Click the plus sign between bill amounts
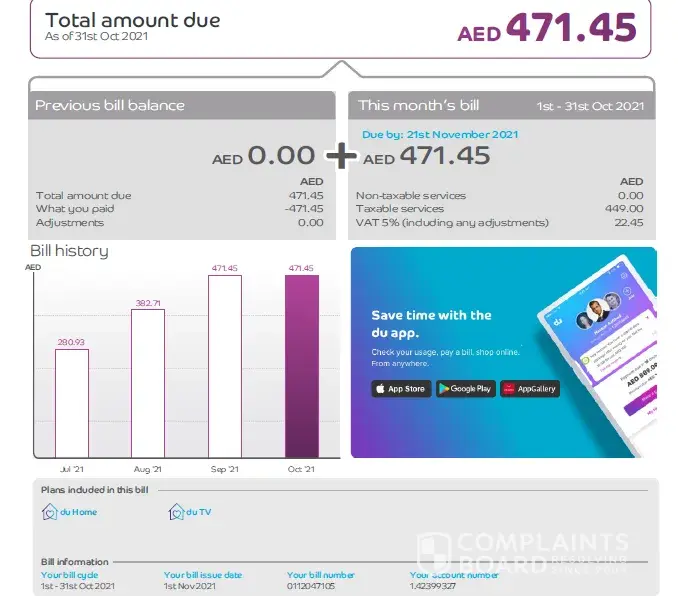The width and height of the screenshot is (678, 596). (341, 155)
